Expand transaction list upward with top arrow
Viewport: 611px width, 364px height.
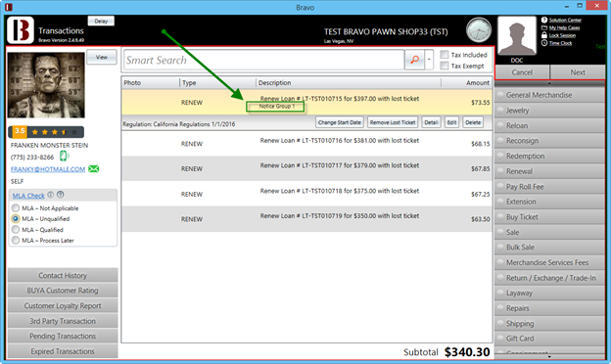click(x=549, y=83)
